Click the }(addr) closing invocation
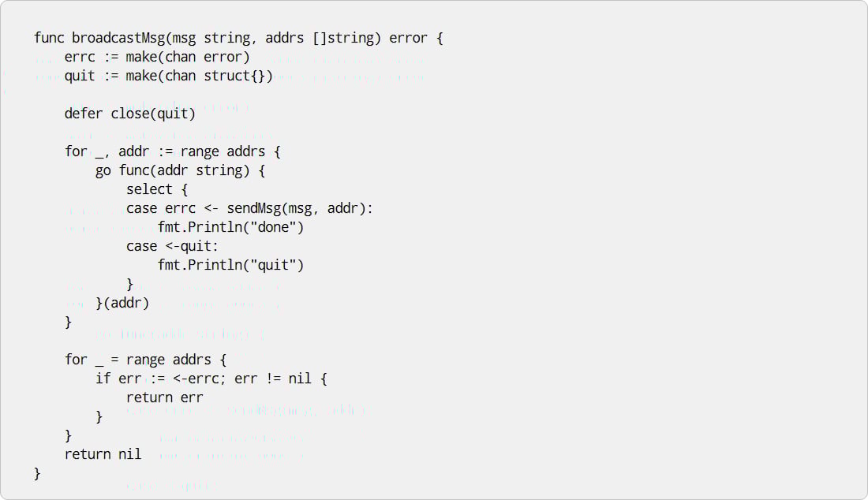Screen dimensions: 868x500 click(x=122, y=303)
